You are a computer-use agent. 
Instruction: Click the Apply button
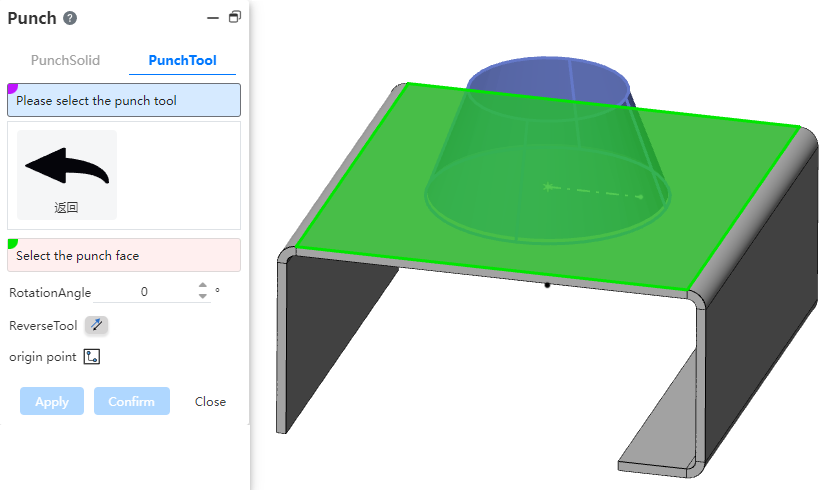pyautogui.click(x=52, y=401)
